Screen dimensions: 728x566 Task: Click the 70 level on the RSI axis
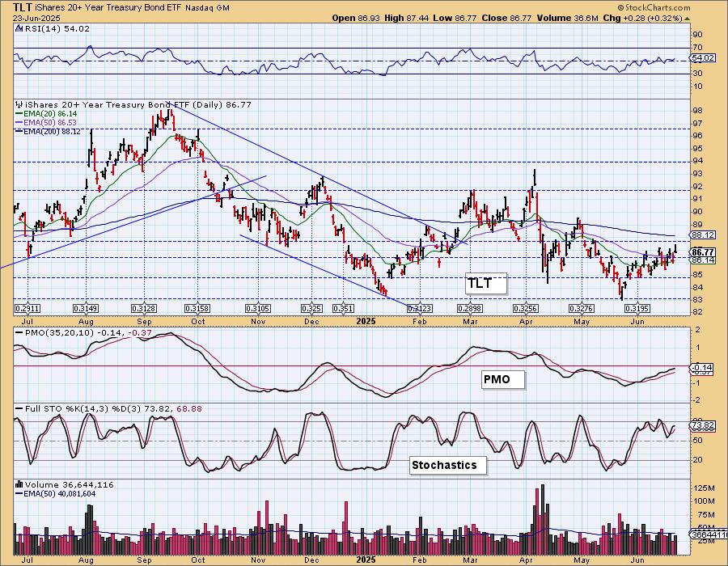[x=697, y=48]
